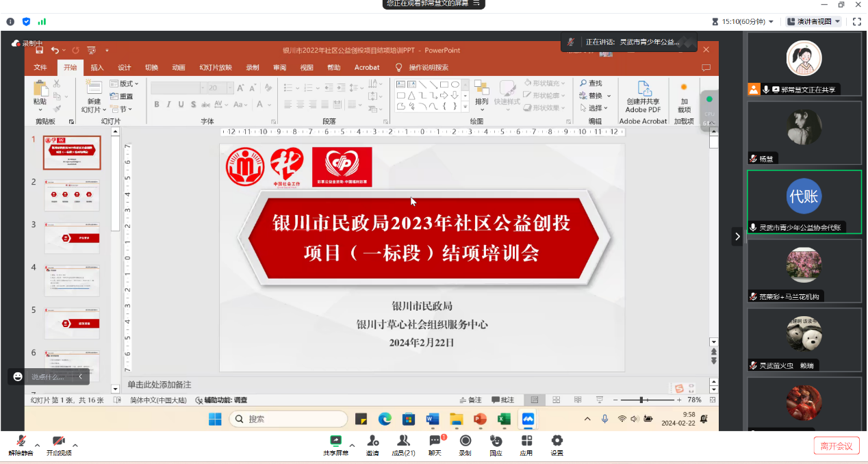Click the PowerPoint save icon
The width and height of the screenshot is (868, 464).
coord(40,50)
